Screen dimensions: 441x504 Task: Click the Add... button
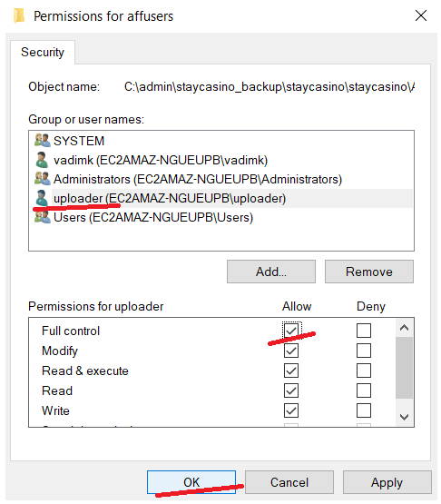coord(271,272)
